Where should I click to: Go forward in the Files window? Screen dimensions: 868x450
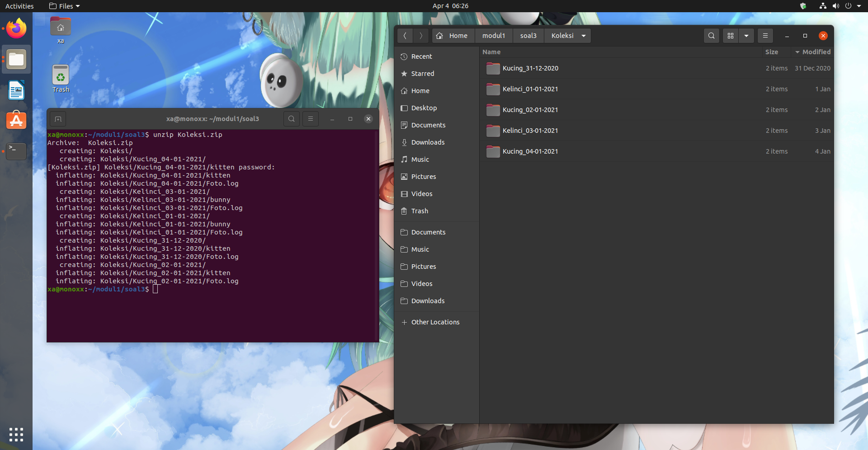[421, 36]
